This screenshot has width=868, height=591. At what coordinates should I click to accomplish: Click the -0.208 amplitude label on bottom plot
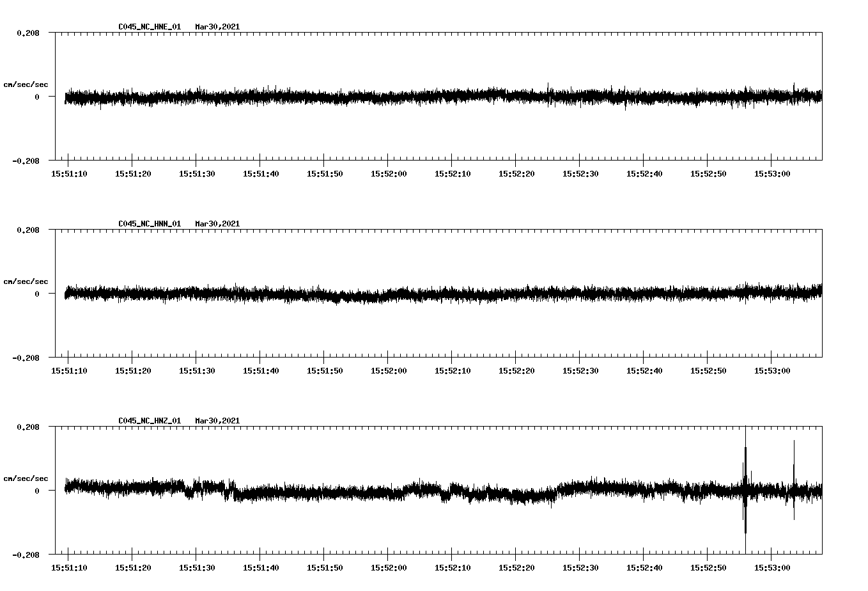(x=26, y=554)
